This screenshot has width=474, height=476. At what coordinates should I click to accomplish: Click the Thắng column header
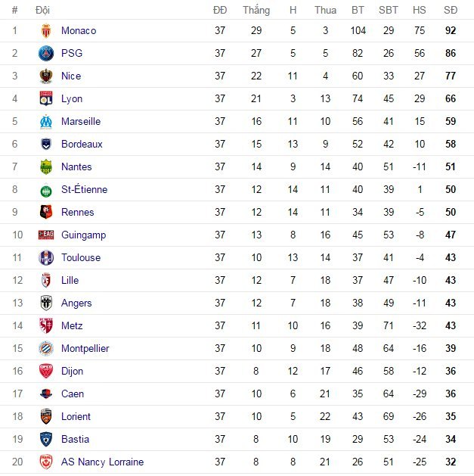coord(256,10)
